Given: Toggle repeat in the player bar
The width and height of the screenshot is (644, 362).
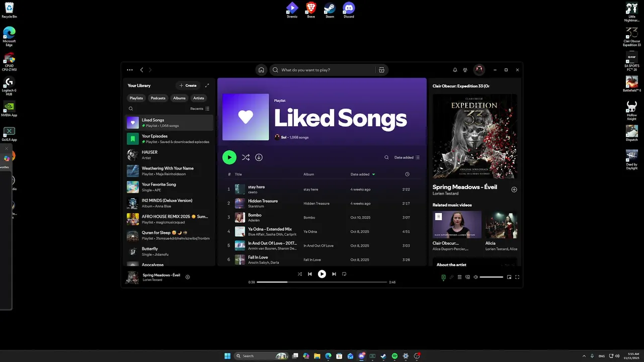Looking at the screenshot, I should click(344, 274).
